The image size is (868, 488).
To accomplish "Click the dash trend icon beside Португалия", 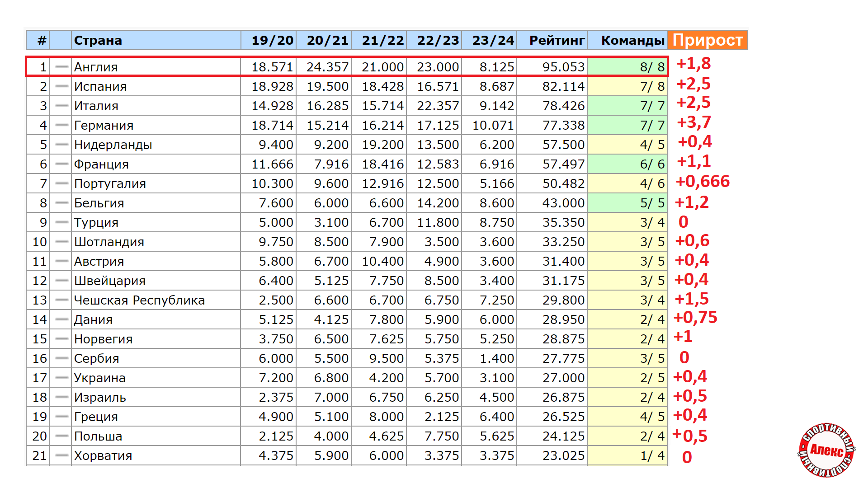I will 61,183.
